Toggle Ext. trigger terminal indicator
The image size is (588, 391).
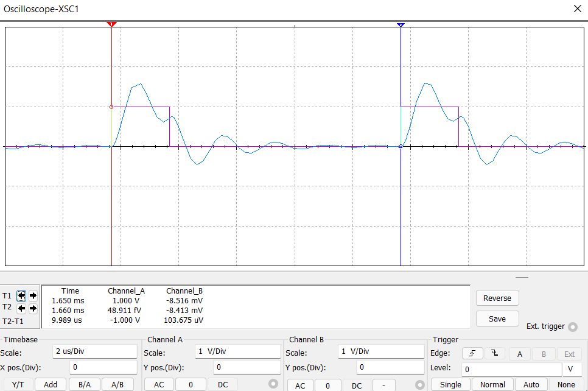pos(573,327)
